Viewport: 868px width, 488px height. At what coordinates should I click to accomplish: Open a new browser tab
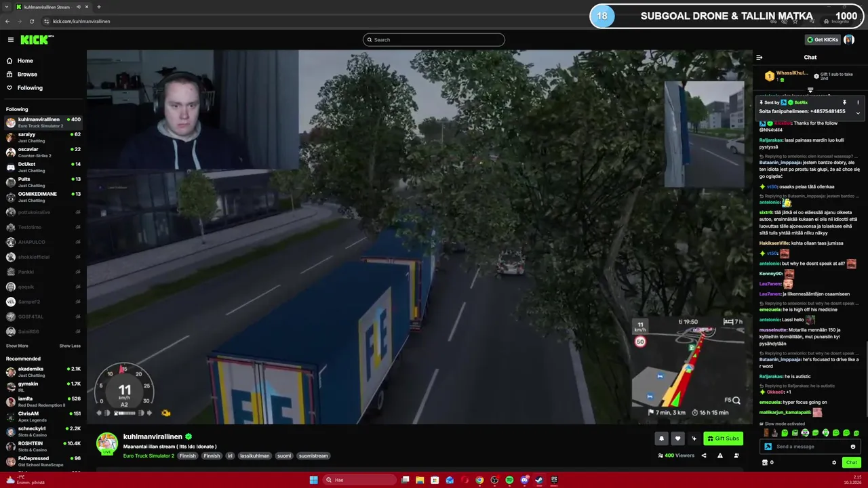pos(99,7)
